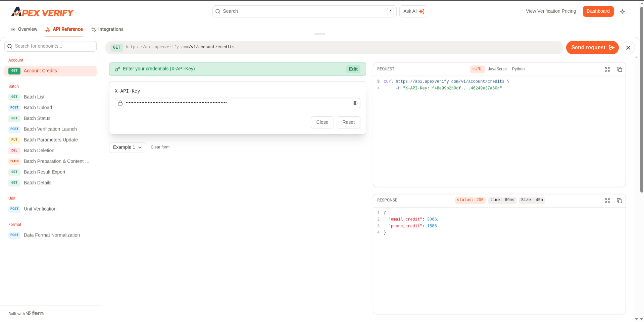Click Clear form

[160, 147]
